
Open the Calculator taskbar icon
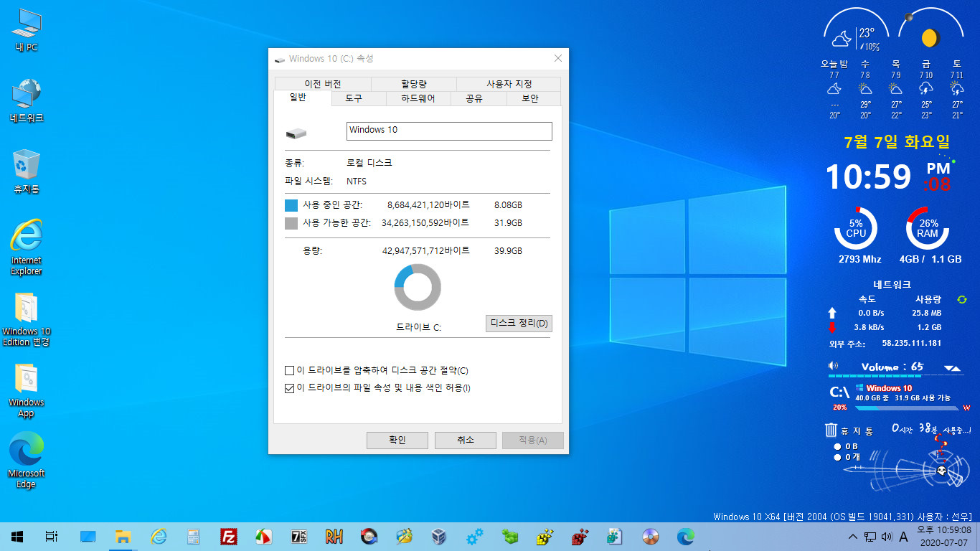(193, 536)
